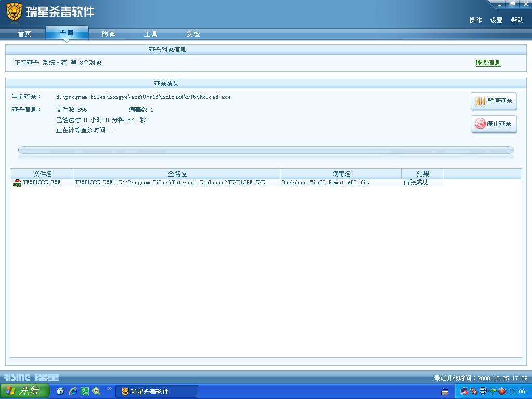
Task: Select the Backdoor.Win32.RemoteABC.fis virus name
Action: [x=325, y=182]
